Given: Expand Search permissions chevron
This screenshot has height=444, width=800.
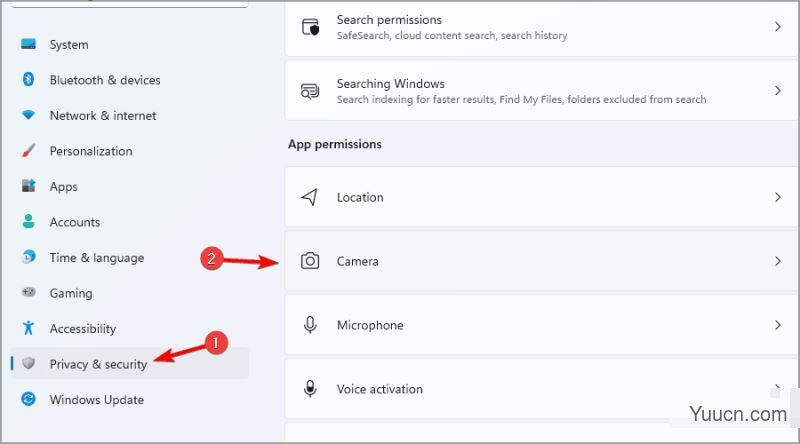Looking at the screenshot, I should [x=778, y=27].
